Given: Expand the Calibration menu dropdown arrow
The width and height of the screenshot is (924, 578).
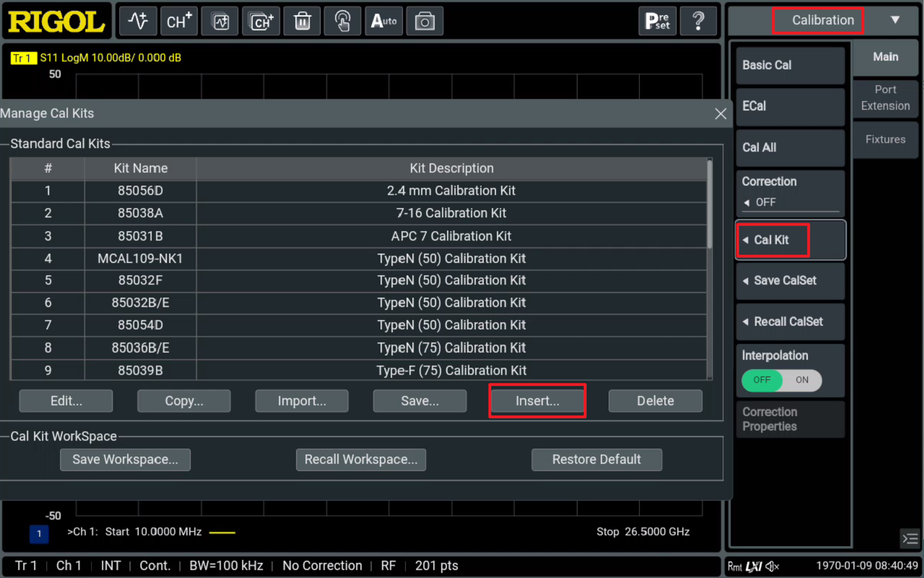Looking at the screenshot, I should click(x=895, y=20).
